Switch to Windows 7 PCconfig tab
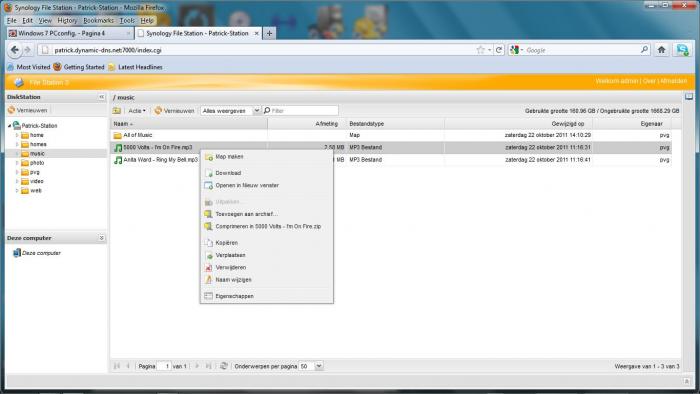The width and height of the screenshot is (700, 394). (70, 33)
